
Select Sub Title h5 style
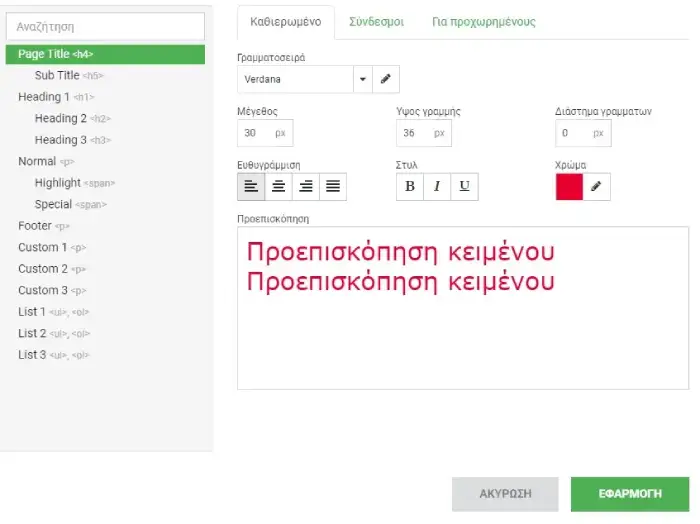pos(69,75)
